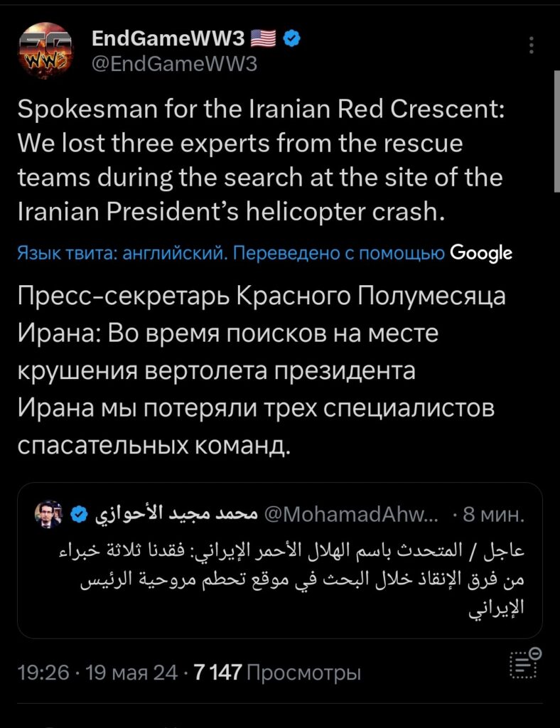
Task: Open the @EndGameWW3 handle link
Action: (174, 64)
